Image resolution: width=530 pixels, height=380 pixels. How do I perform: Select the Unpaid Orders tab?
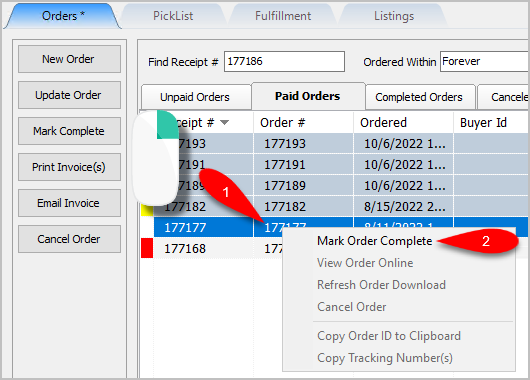click(x=195, y=97)
